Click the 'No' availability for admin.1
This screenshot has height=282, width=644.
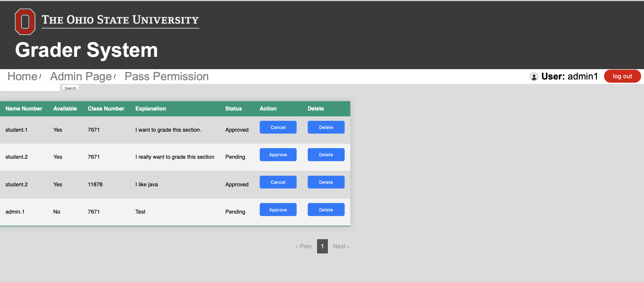pos(57,212)
